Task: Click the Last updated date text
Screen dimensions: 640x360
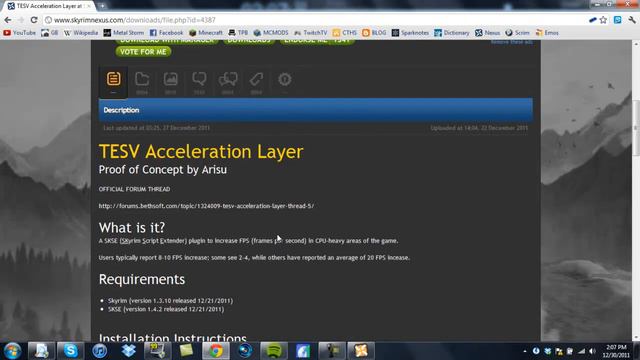Action: 156,128
